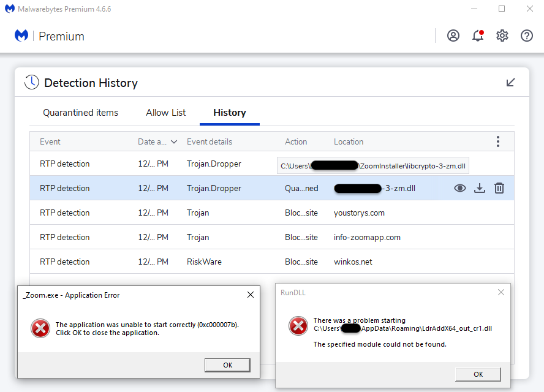Close the RunDLL error dialog
The height and width of the screenshot is (392, 544).
click(x=501, y=292)
